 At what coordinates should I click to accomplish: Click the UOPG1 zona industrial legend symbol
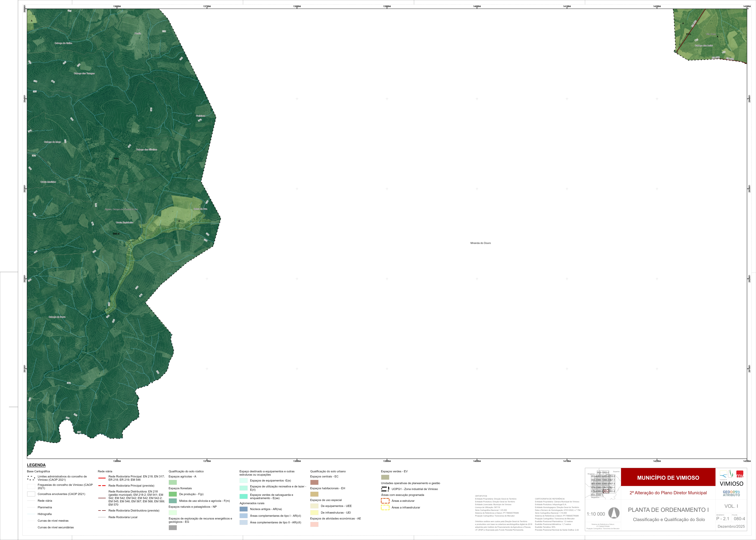(385, 489)
